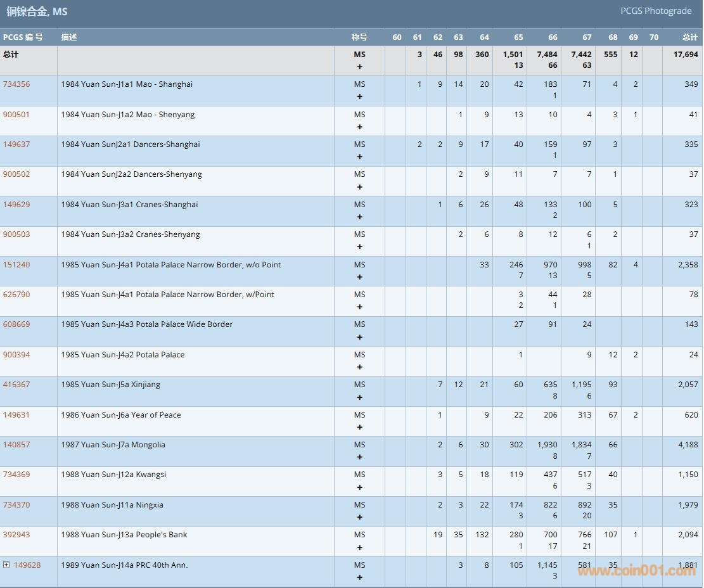The image size is (704, 588).
Task: Click the plus sign in the 总计 totals row
Action: click(x=360, y=67)
